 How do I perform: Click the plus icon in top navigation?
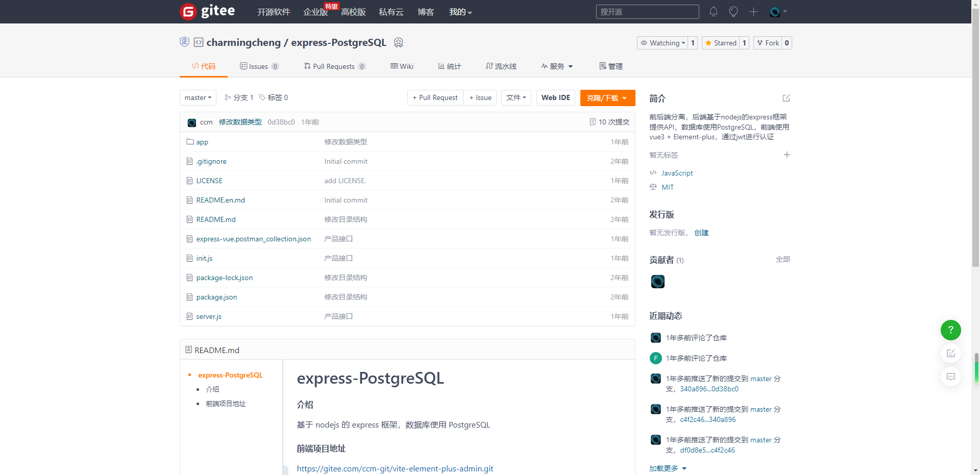coord(753,12)
